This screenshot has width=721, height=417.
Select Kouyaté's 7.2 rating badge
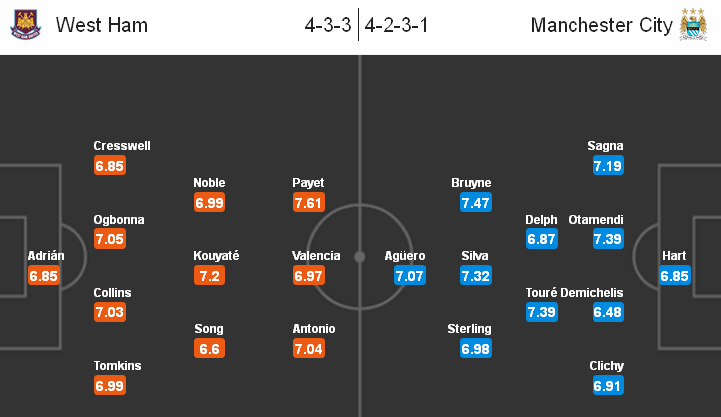209,275
